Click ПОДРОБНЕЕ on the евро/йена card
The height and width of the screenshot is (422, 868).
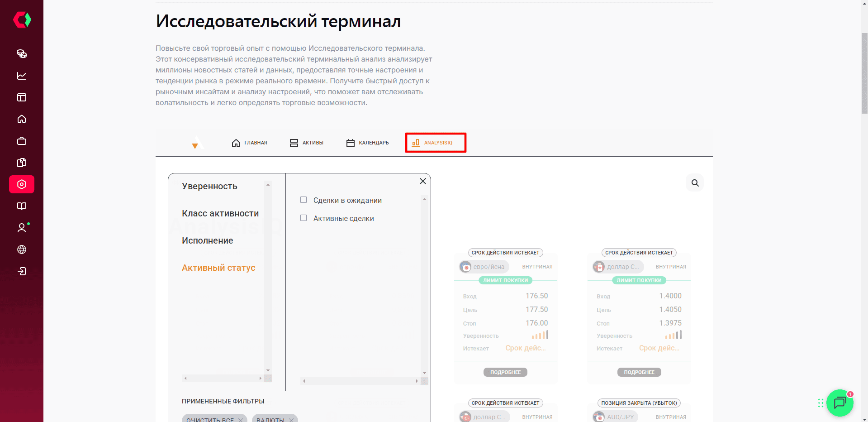(506, 372)
